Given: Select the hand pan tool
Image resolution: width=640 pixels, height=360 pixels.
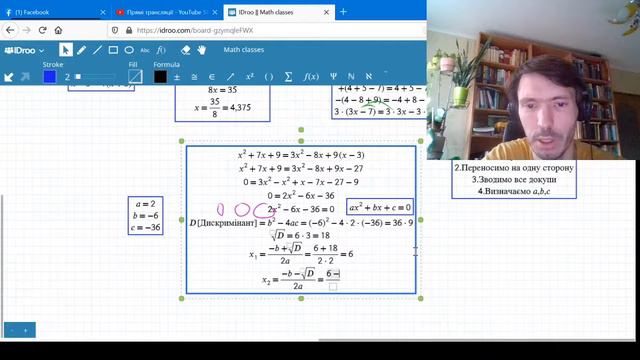Looking at the screenshot, I should tap(202, 50).
